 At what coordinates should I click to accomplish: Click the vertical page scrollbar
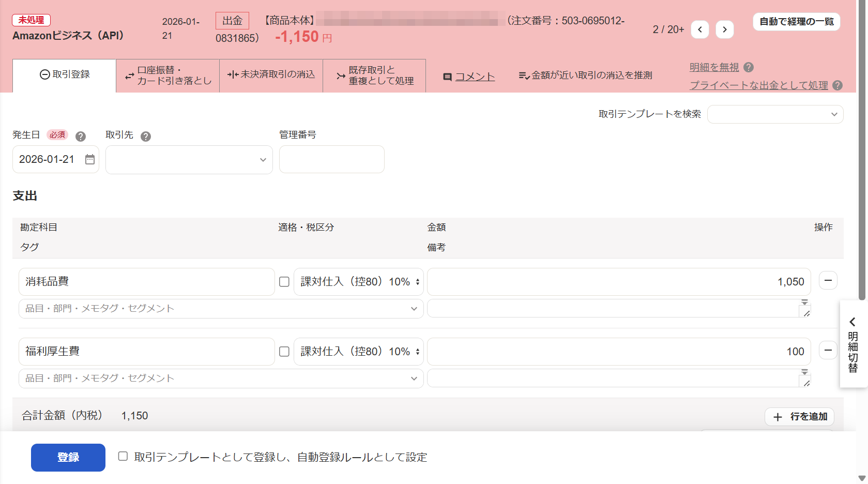pos(862,150)
